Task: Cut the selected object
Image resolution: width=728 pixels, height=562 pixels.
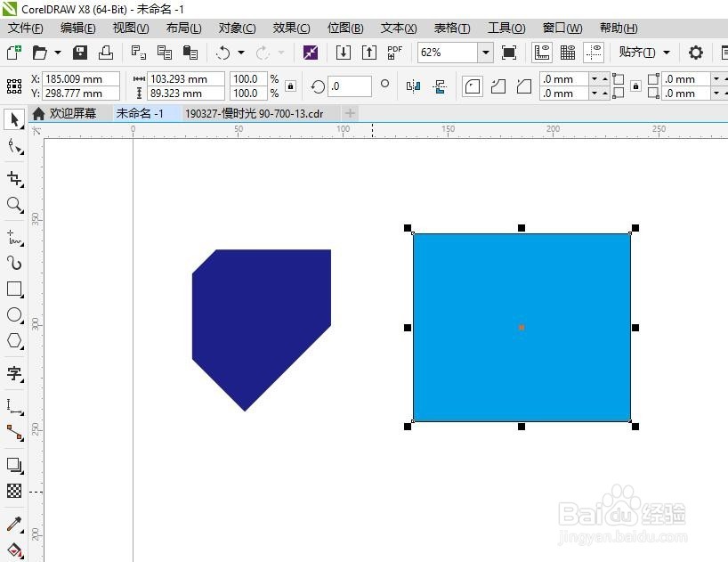Action: click(138, 53)
